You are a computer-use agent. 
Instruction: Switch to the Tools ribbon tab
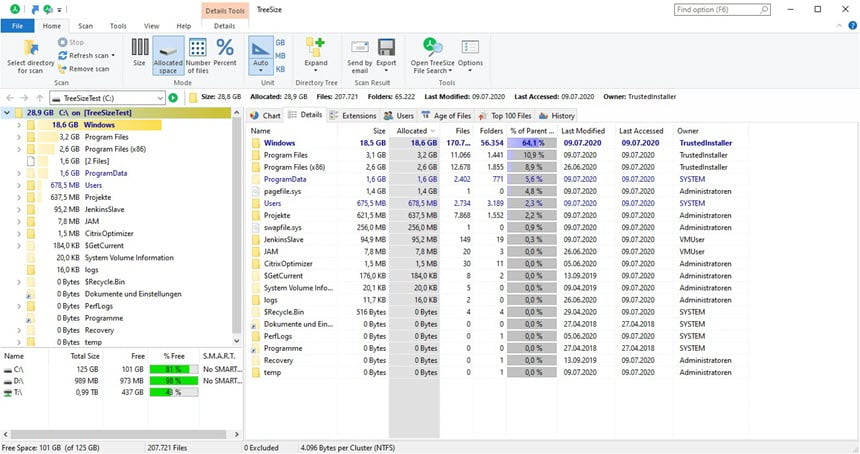[x=118, y=26]
